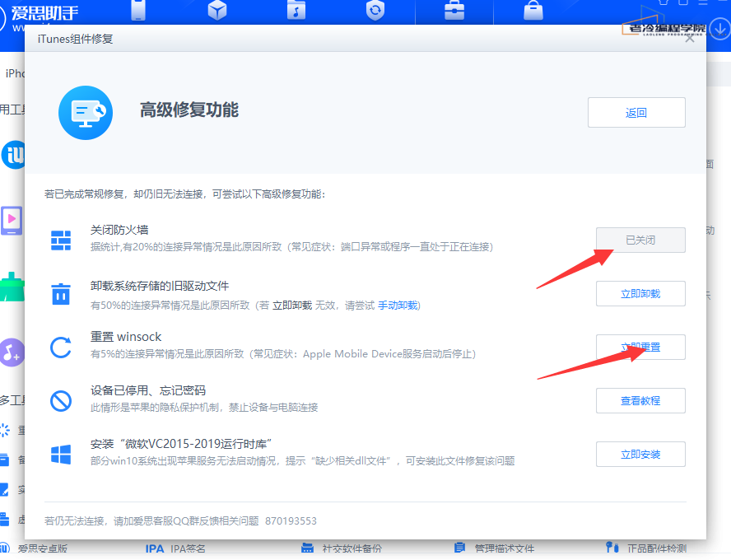This screenshot has width=731, height=560.
Task: Open 管理描述文件 tool in the background window
Action: tap(494, 548)
